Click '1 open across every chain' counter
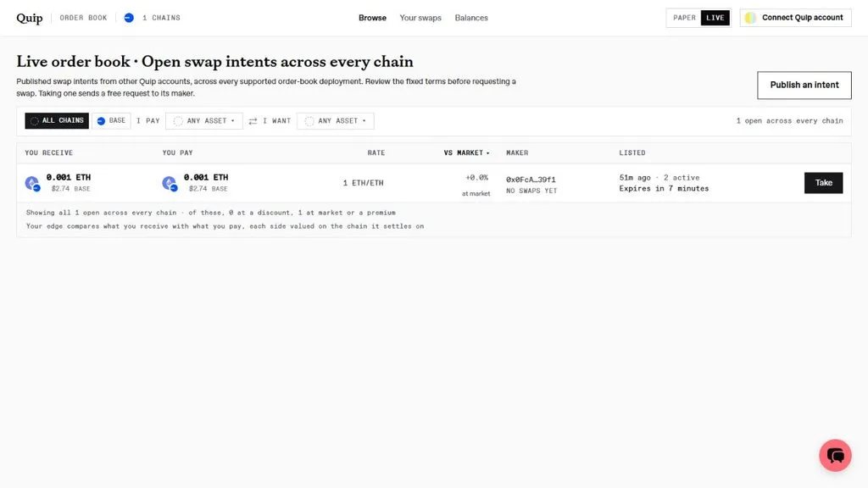This screenshot has width=868, height=488. point(789,120)
